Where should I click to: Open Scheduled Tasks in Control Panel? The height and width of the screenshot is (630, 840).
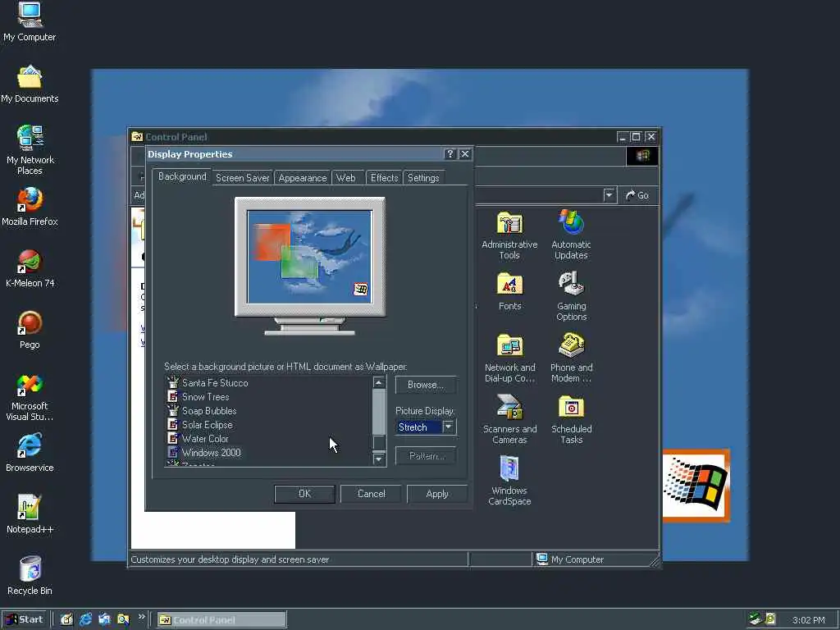(x=571, y=420)
